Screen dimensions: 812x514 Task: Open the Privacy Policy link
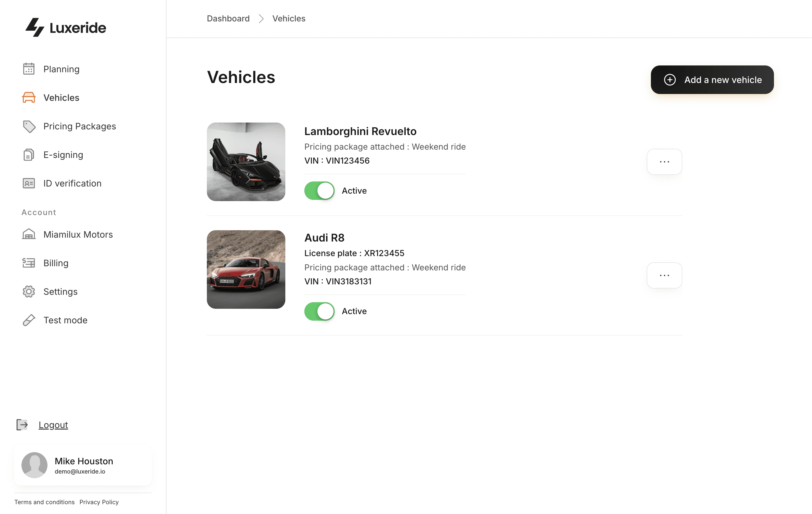point(99,502)
